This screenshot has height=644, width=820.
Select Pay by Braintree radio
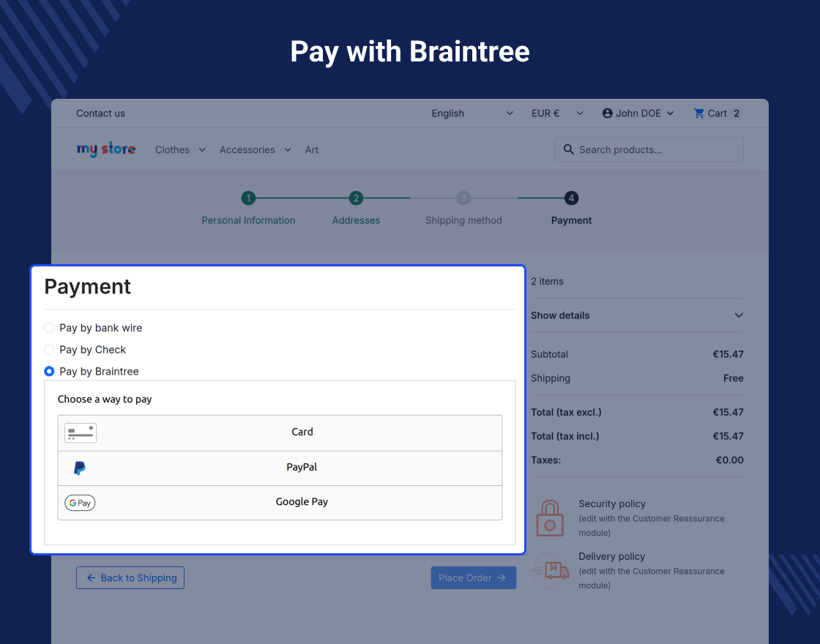[49, 371]
